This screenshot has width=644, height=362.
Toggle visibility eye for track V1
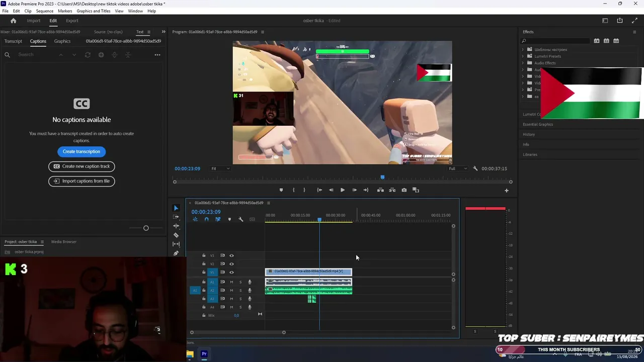232,273
